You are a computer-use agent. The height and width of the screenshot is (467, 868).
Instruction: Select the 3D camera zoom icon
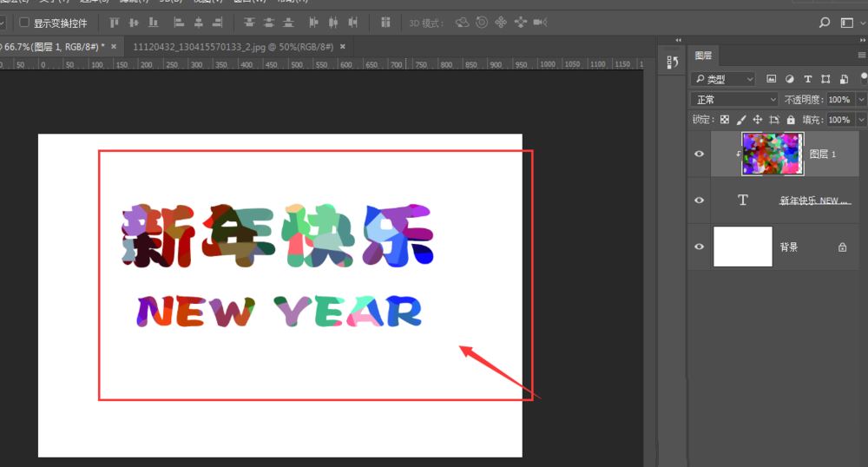point(540,22)
